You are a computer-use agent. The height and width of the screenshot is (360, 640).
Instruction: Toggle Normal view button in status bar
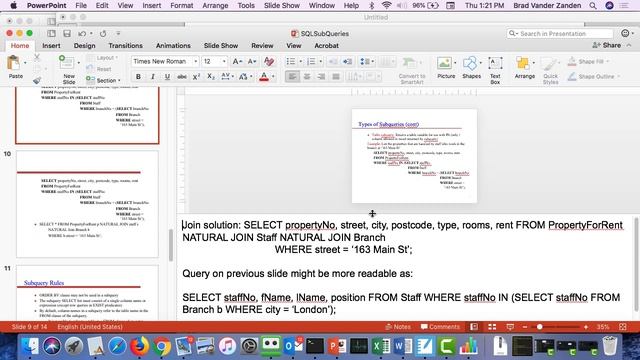coord(474,327)
